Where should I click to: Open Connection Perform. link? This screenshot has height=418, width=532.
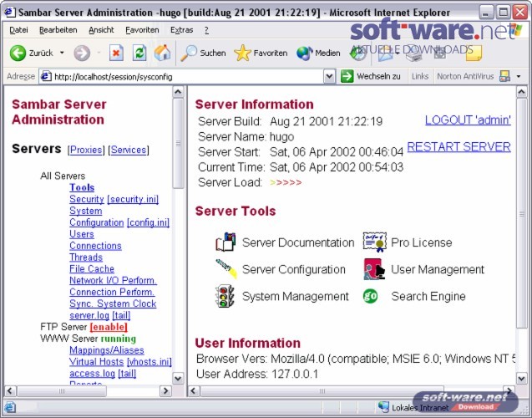[x=112, y=292]
